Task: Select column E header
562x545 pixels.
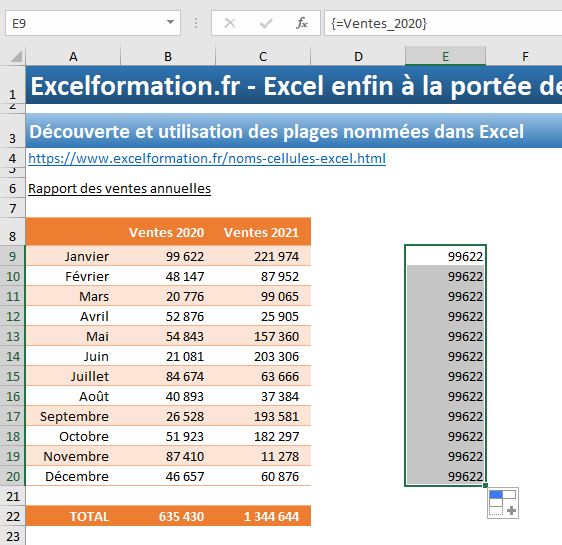Action: click(445, 56)
